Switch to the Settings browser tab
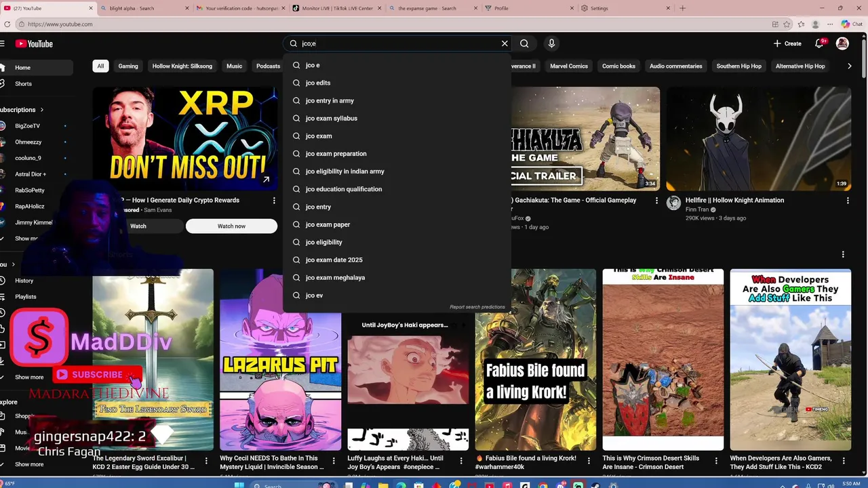Viewport: 868px width, 488px height. [624, 8]
